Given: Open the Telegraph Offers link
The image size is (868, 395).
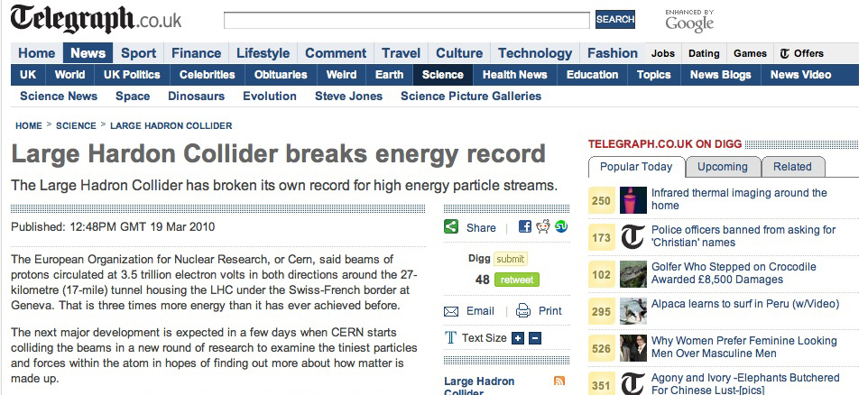Looking at the screenshot, I should click(x=801, y=54).
